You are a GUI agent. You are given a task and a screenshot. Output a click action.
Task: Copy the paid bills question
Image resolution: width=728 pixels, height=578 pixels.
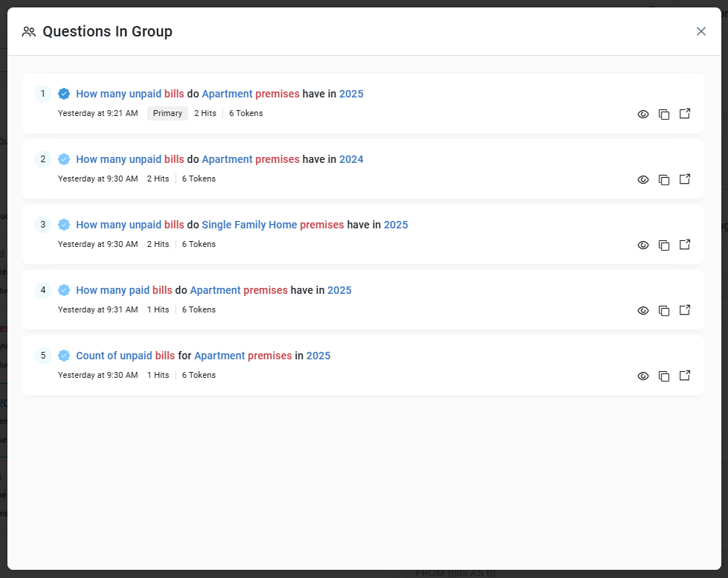tap(664, 311)
